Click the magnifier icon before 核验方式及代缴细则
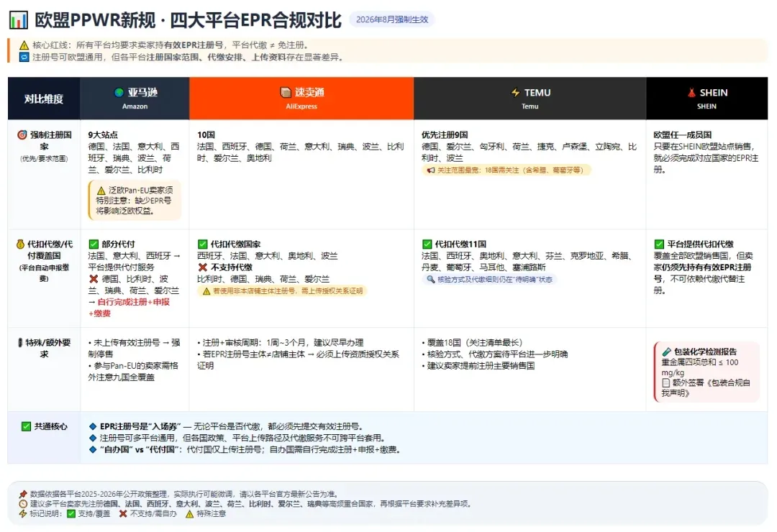This screenshot has height=532, width=777. (x=431, y=280)
